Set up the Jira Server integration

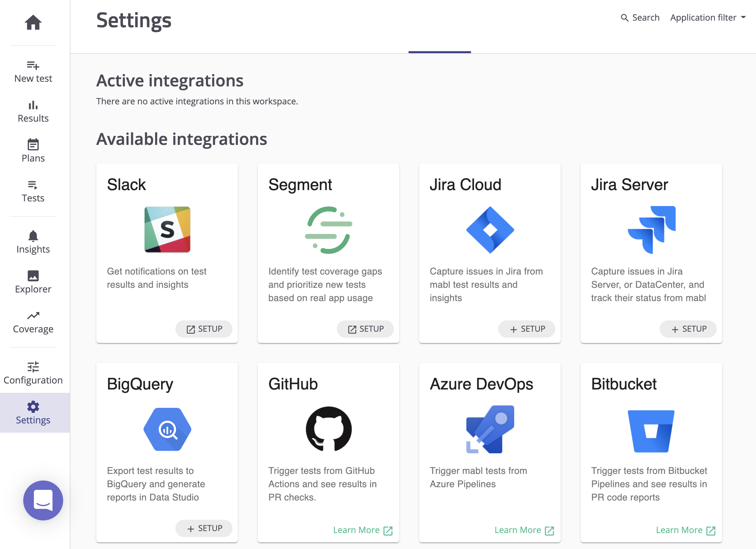point(688,329)
